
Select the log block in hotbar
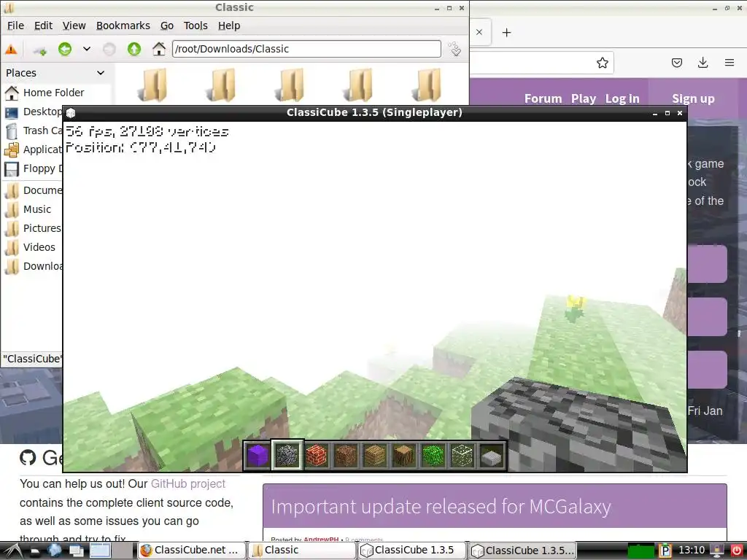[x=404, y=455]
